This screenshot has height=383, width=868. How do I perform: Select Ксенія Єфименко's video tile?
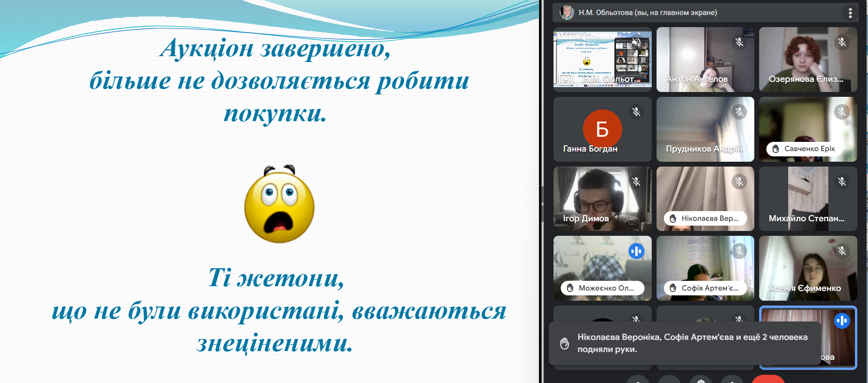tap(808, 268)
